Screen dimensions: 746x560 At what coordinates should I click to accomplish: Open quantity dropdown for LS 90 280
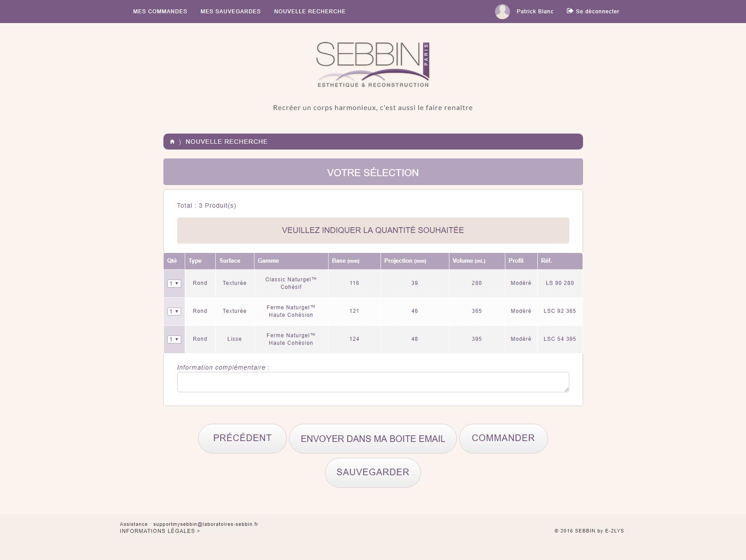[174, 283]
